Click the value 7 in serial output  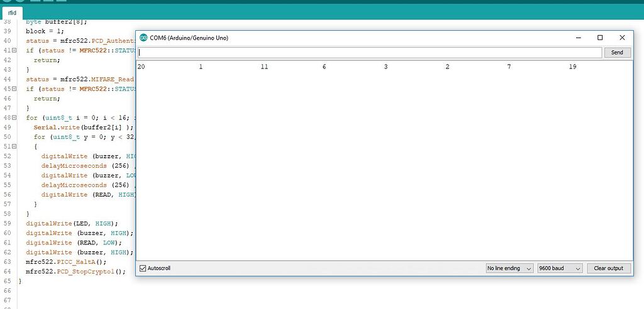coord(509,67)
